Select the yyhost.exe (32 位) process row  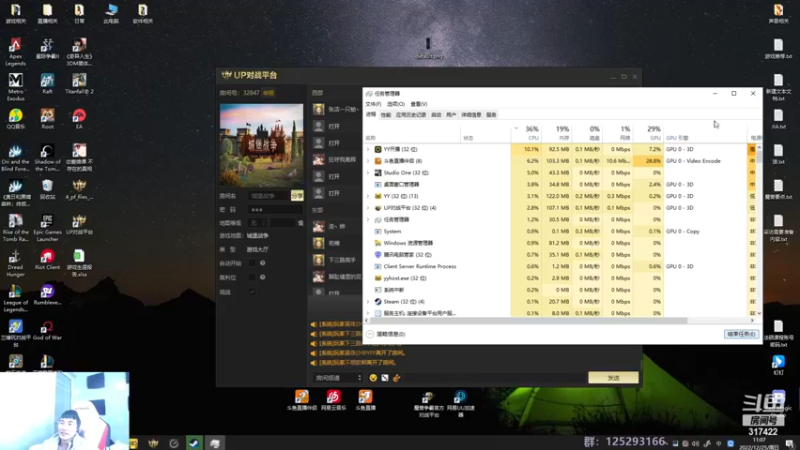coord(556,278)
